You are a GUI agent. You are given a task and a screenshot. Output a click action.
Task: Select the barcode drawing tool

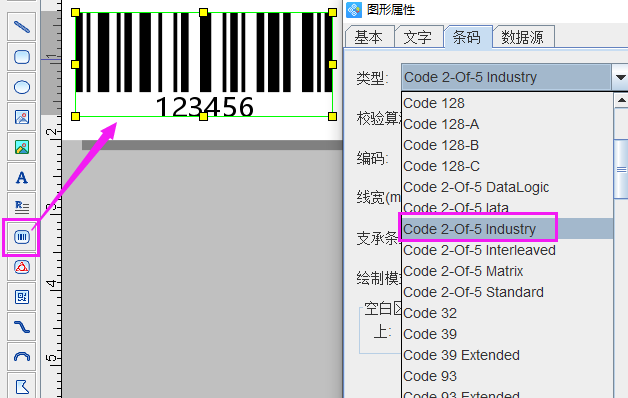click(x=22, y=237)
